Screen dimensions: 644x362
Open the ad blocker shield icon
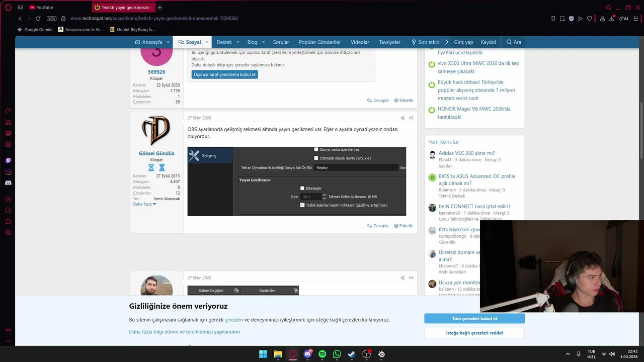click(x=572, y=19)
